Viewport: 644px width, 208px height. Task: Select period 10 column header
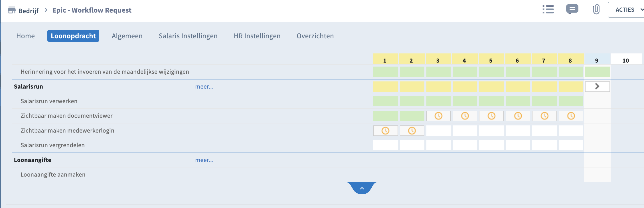coord(625,60)
